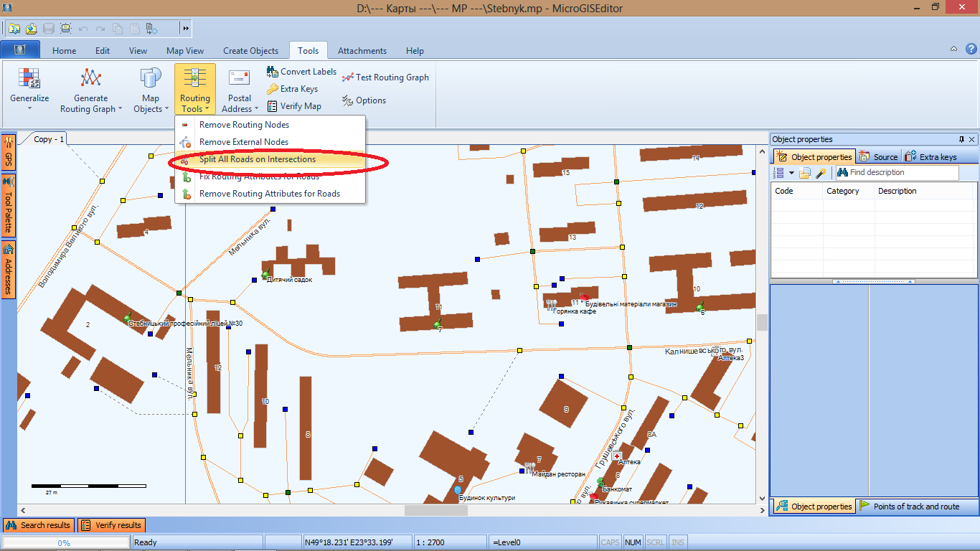The image size is (980, 551).
Task: Click the Test Routing Graph icon
Action: 348,77
